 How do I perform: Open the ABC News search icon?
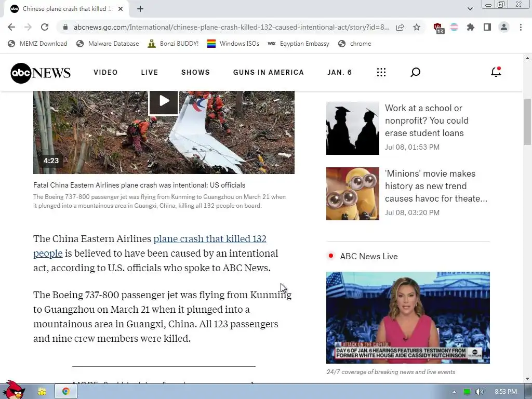pos(415,72)
